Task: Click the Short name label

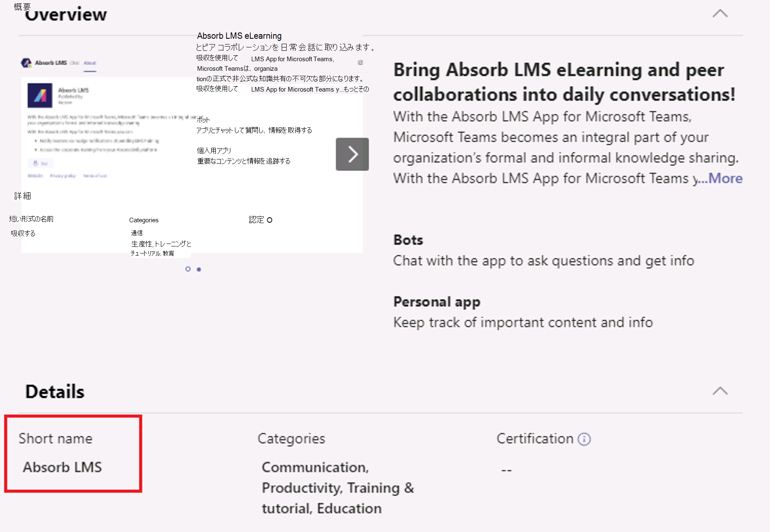Action: click(55, 438)
